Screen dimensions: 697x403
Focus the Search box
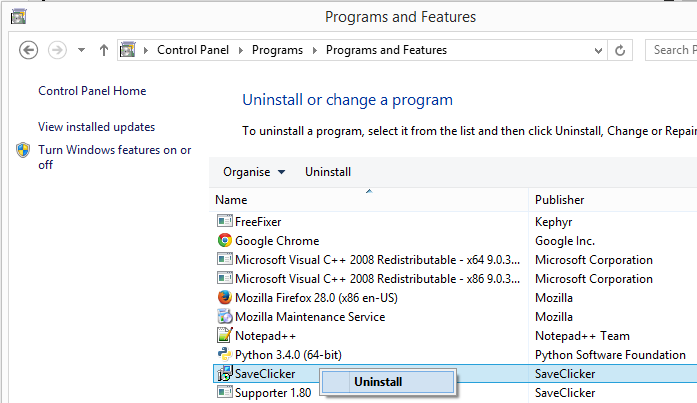coord(671,50)
